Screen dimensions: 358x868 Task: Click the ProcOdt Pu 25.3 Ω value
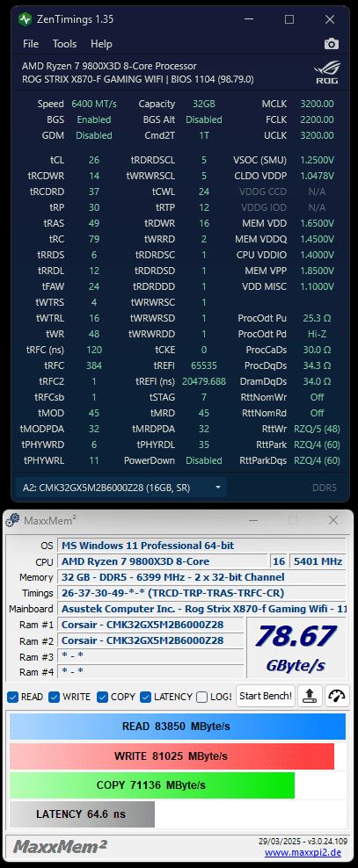(317, 318)
